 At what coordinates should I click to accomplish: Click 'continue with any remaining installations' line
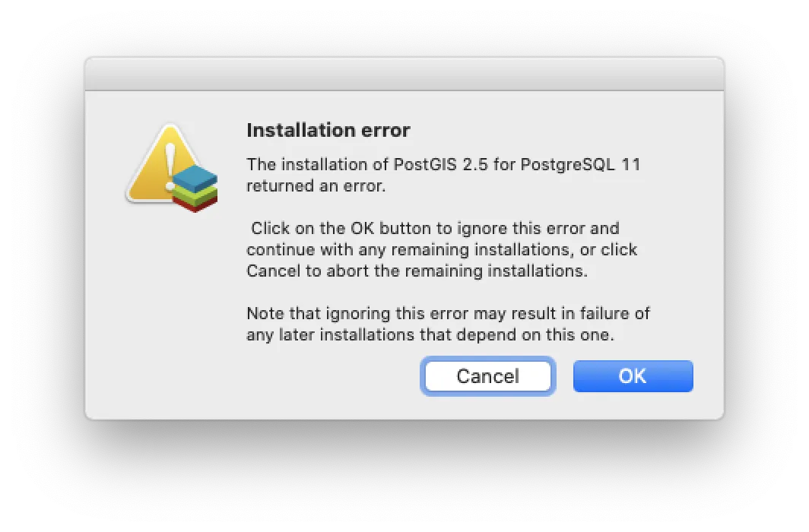442,249
